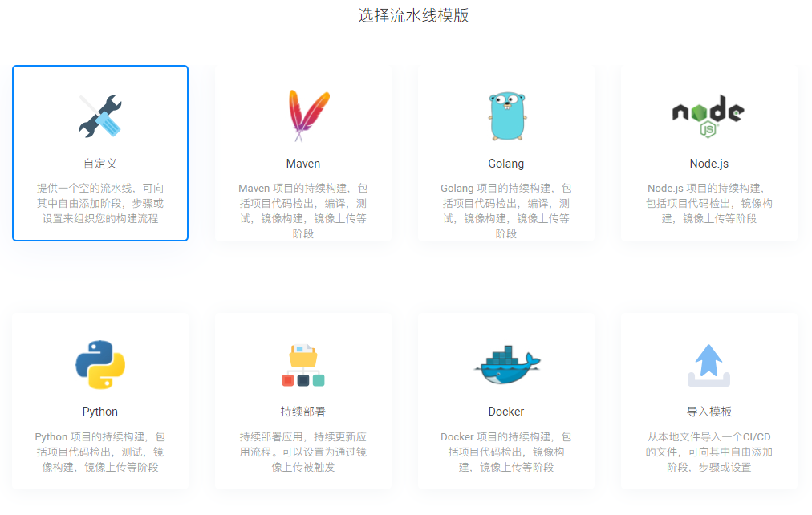
Task: Click the Golang gopher mascot icon
Action: tap(506, 116)
